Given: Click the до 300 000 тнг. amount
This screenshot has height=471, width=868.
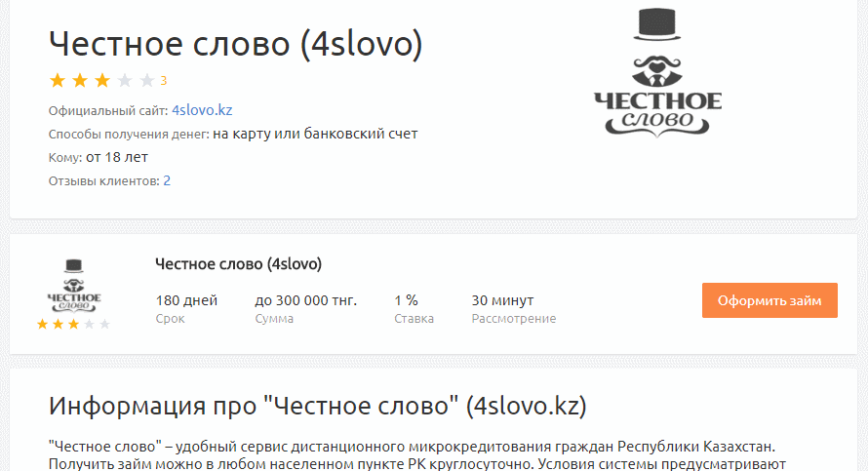Looking at the screenshot, I should 305,300.
